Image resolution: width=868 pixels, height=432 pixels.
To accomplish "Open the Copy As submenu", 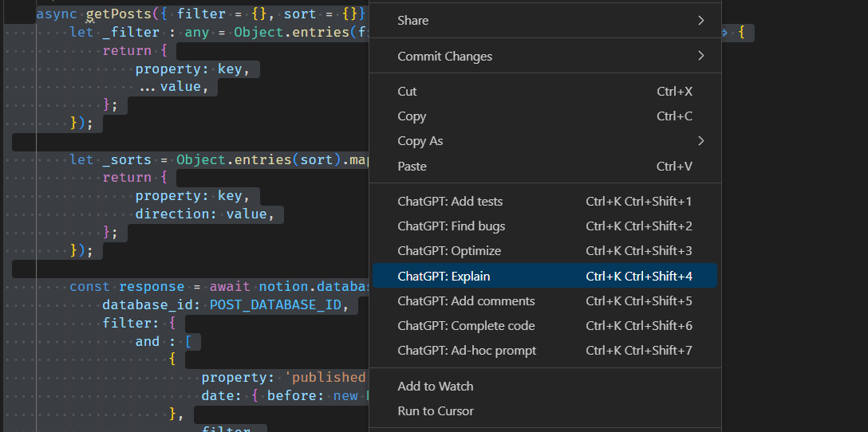I will pyautogui.click(x=545, y=141).
